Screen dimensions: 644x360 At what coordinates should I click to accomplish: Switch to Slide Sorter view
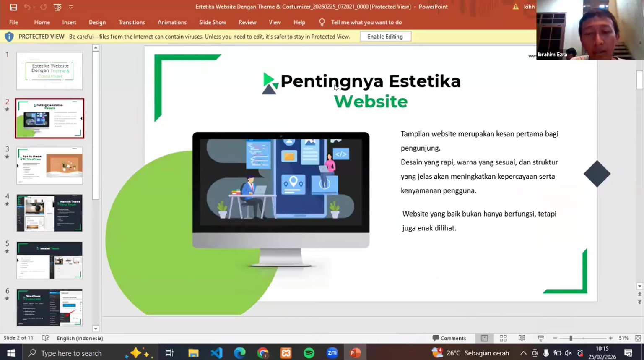pyautogui.click(x=503, y=338)
